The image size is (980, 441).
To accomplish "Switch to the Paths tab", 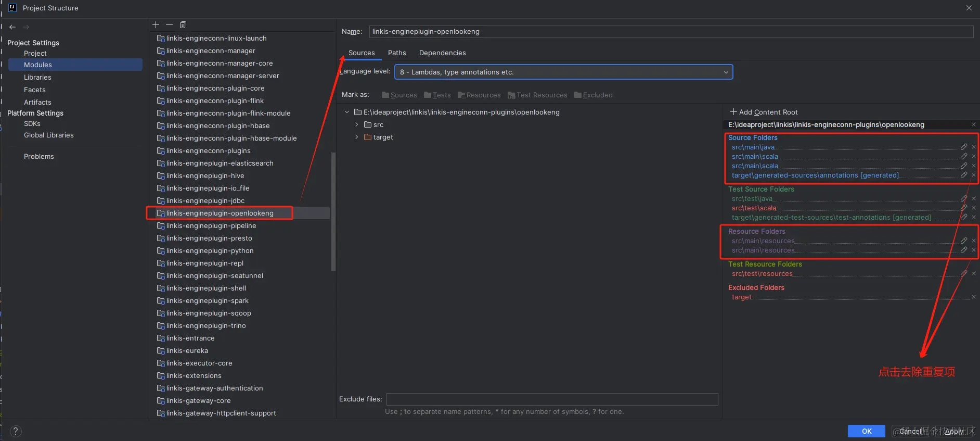I will pyautogui.click(x=397, y=53).
